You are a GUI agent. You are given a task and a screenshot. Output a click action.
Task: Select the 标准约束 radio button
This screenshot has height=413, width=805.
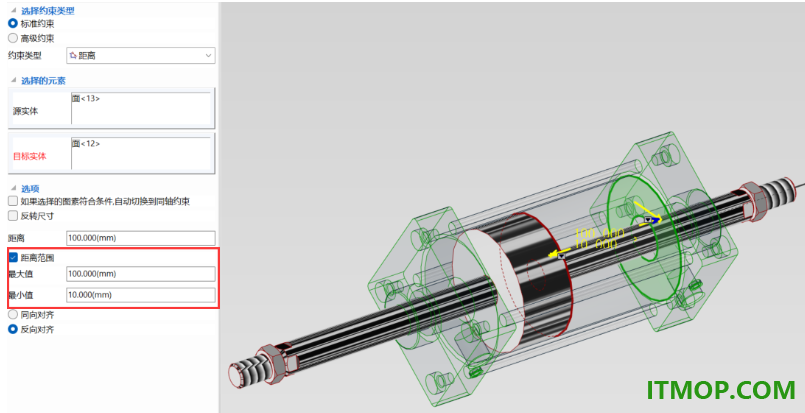point(13,24)
